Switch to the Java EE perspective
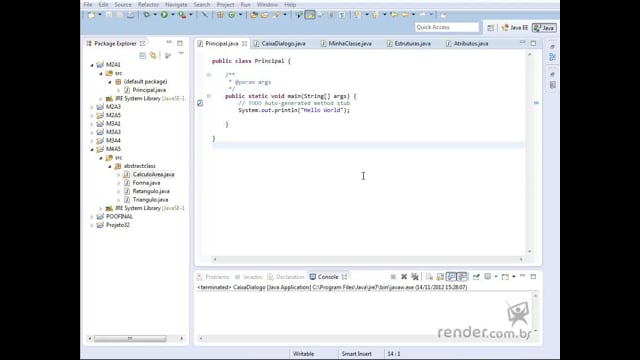This screenshot has width=640, height=360. click(x=515, y=28)
